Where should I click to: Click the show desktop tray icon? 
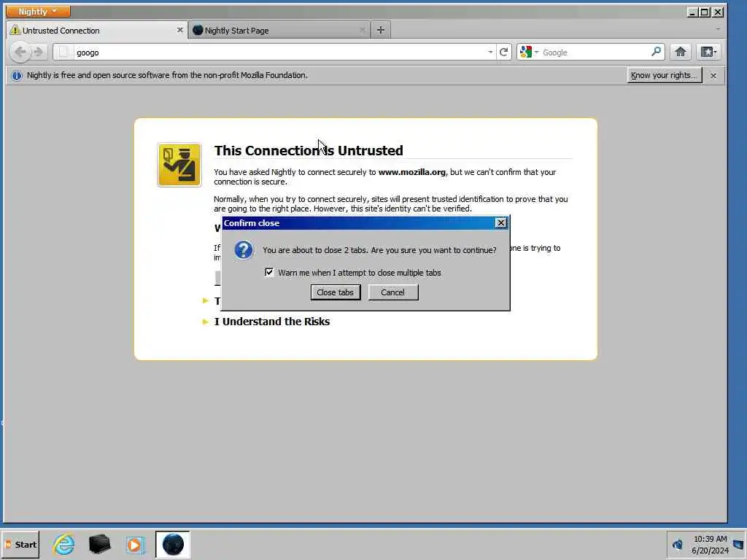[739, 544]
